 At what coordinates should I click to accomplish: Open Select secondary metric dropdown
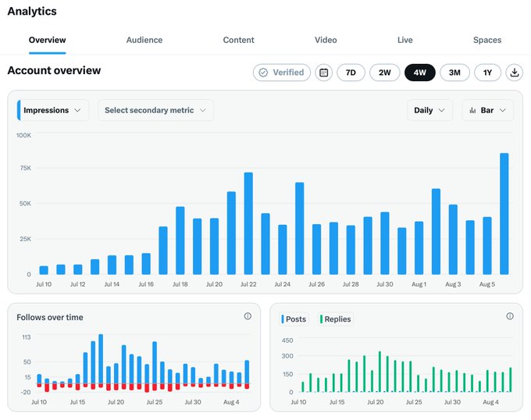click(x=155, y=110)
